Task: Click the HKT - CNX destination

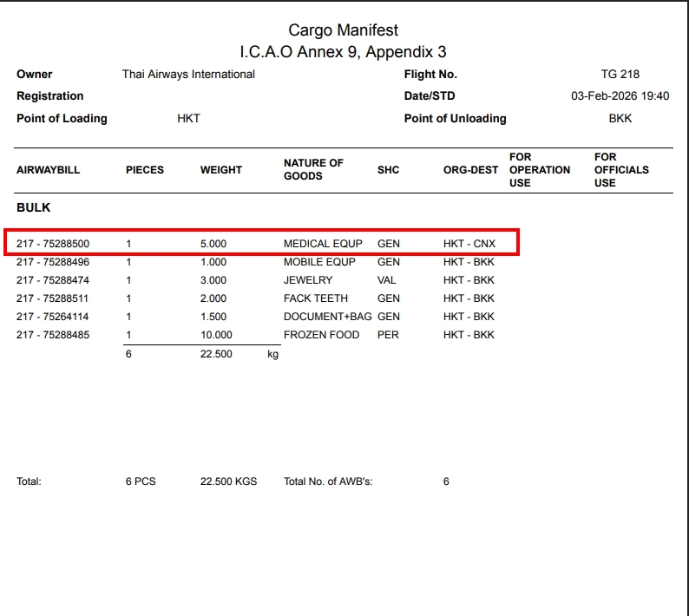Action: click(469, 244)
